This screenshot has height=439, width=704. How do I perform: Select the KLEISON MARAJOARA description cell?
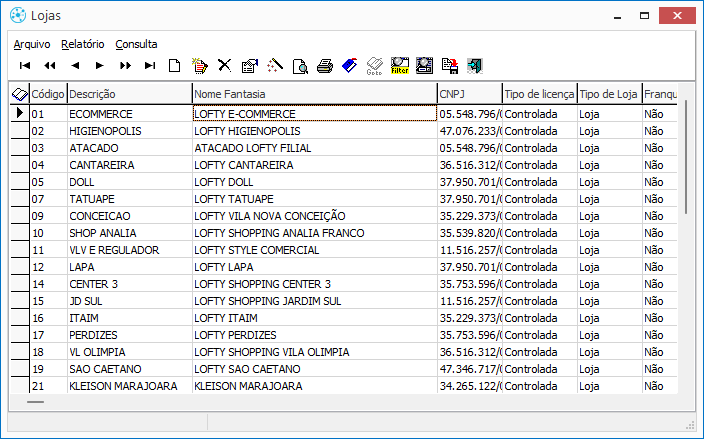point(130,386)
